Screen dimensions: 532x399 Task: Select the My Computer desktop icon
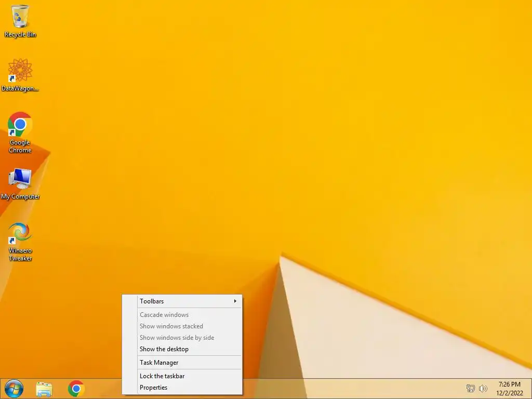tap(20, 184)
